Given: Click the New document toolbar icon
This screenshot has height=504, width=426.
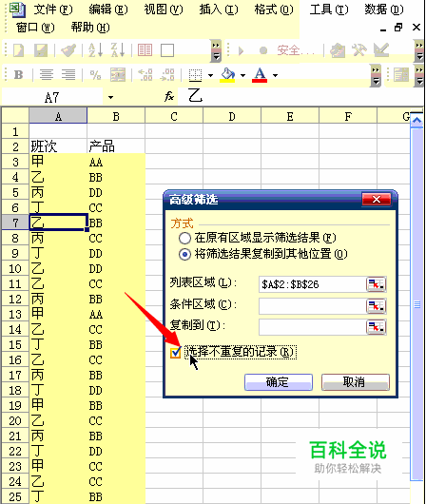Looking at the screenshot, I should [x=18, y=50].
